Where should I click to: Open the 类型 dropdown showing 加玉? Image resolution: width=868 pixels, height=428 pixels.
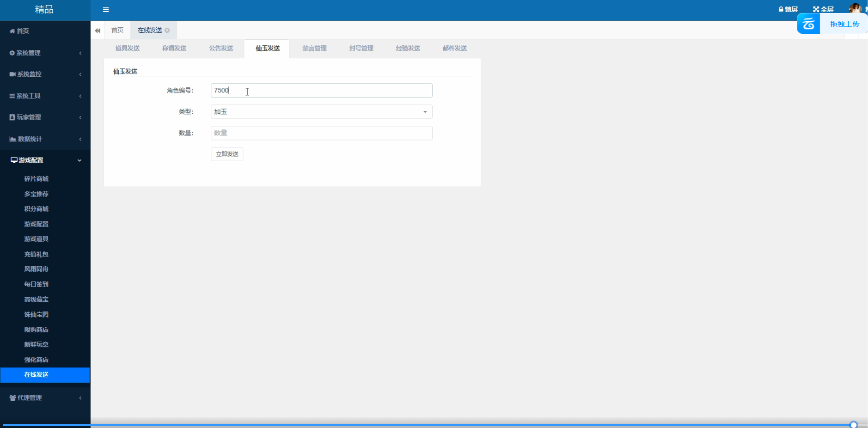321,112
